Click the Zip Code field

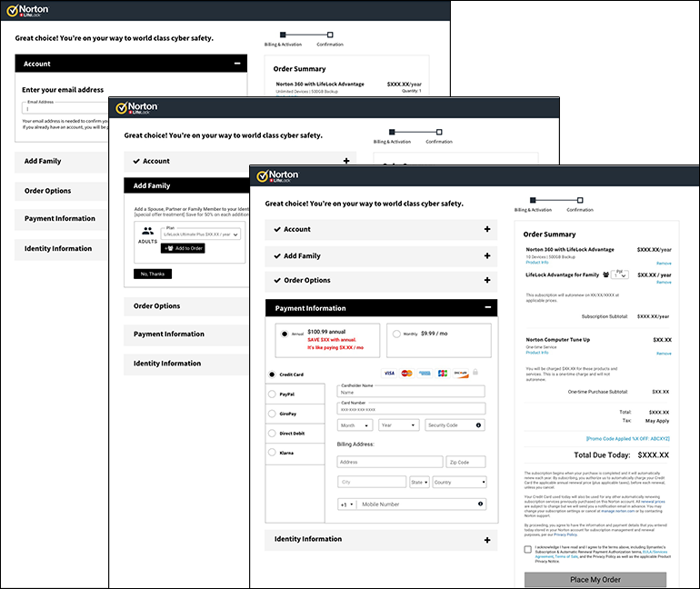coord(465,462)
